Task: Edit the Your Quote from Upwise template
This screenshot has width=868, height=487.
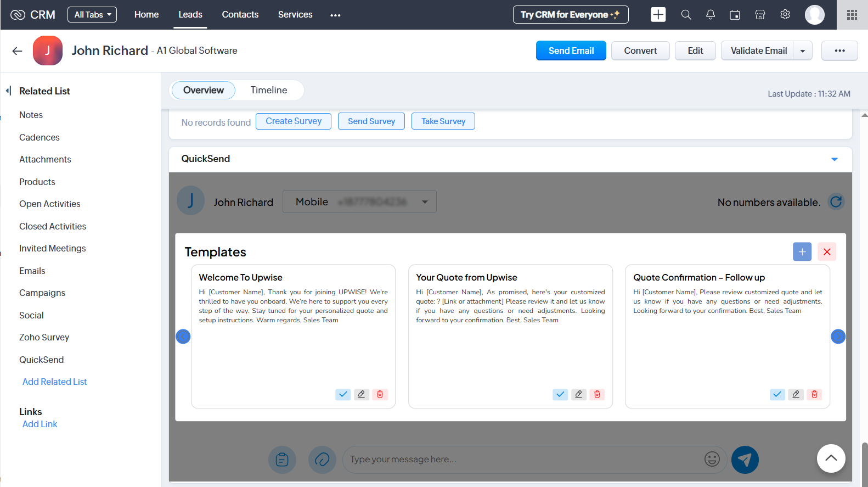Action: pyautogui.click(x=579, y=394)
